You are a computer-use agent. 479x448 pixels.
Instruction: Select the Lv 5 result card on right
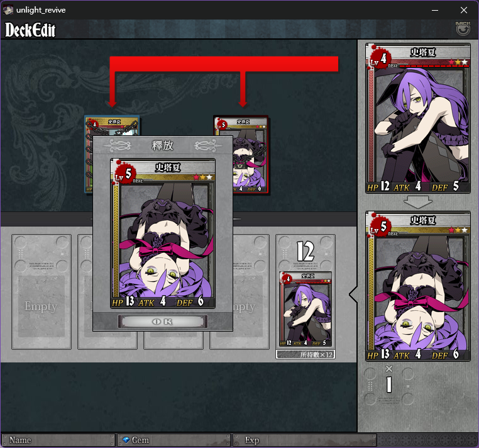(x=417, y=286)
